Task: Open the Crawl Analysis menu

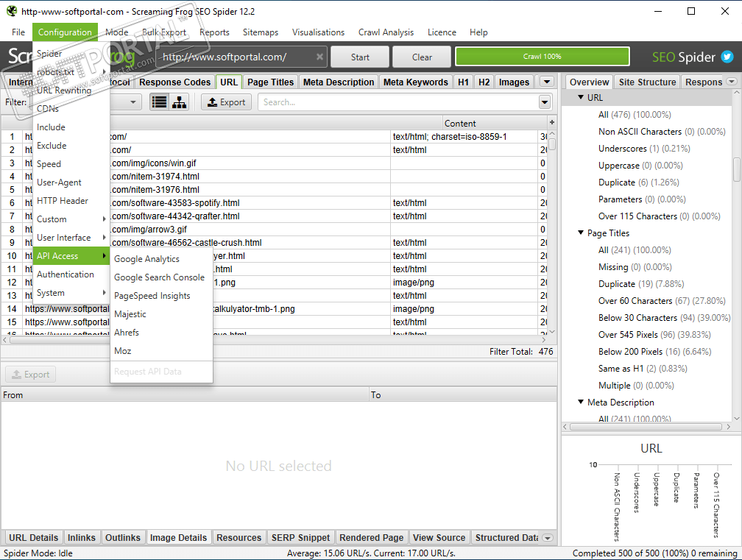Action: (x=386, y=32)
